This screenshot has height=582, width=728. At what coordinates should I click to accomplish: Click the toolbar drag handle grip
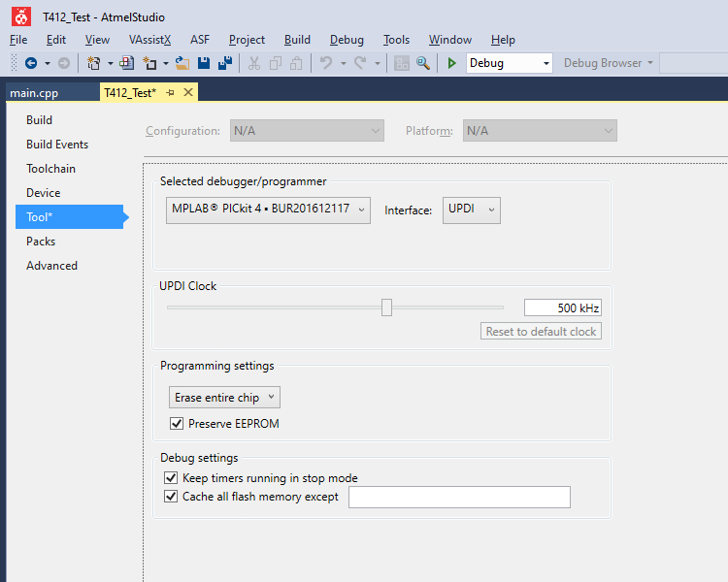14,63
